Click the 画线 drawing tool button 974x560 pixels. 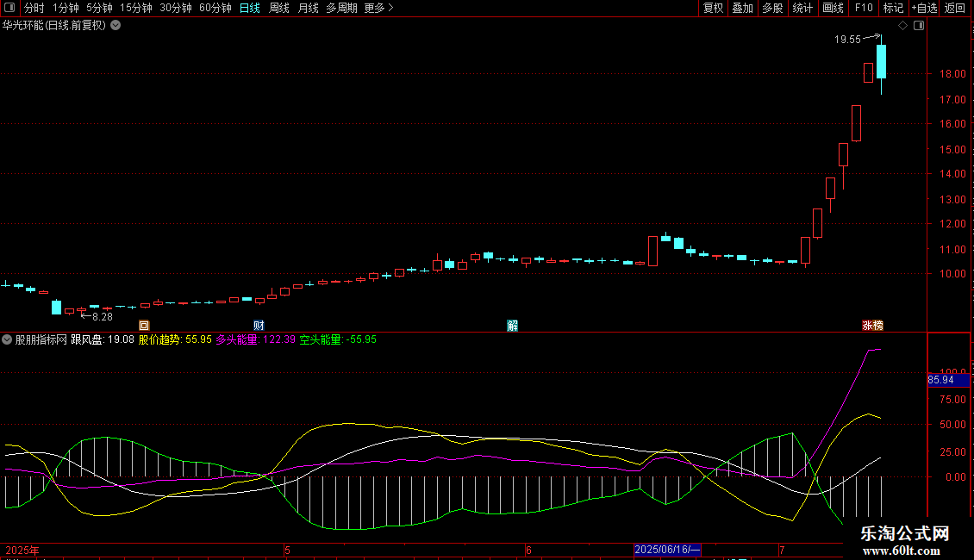click(x=833, y=8)
